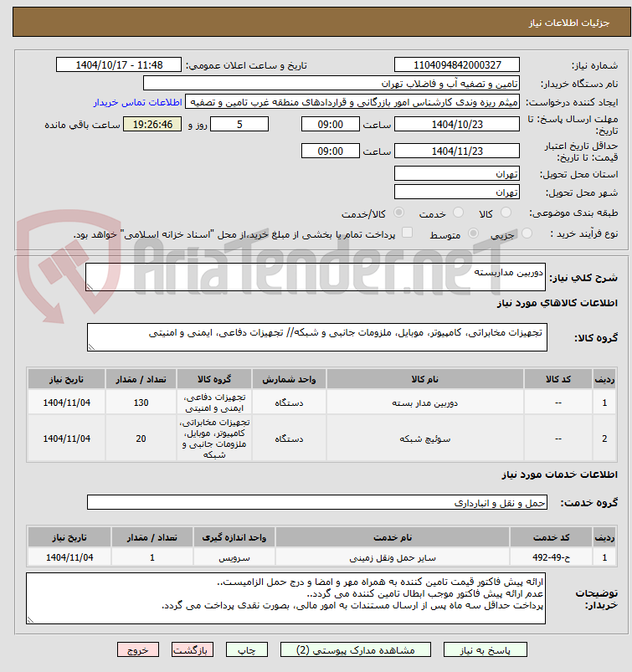Image resolution: width=632 pixels, height=672 pixels.
Task: Click the price validity hour 09:00 field
Action: coord(330,151)
